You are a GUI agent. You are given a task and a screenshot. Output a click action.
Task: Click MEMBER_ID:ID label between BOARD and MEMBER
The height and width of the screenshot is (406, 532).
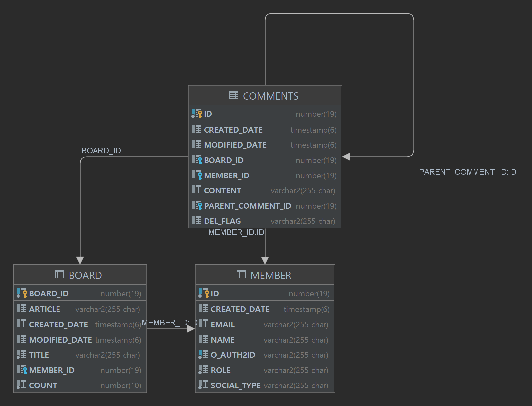[170, 323]
